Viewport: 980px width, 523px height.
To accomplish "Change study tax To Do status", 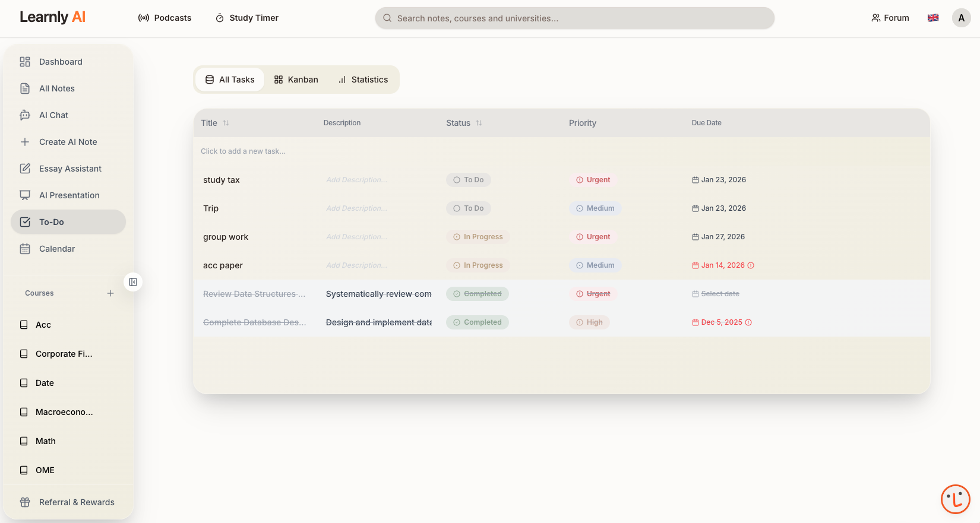I will 469,180.
